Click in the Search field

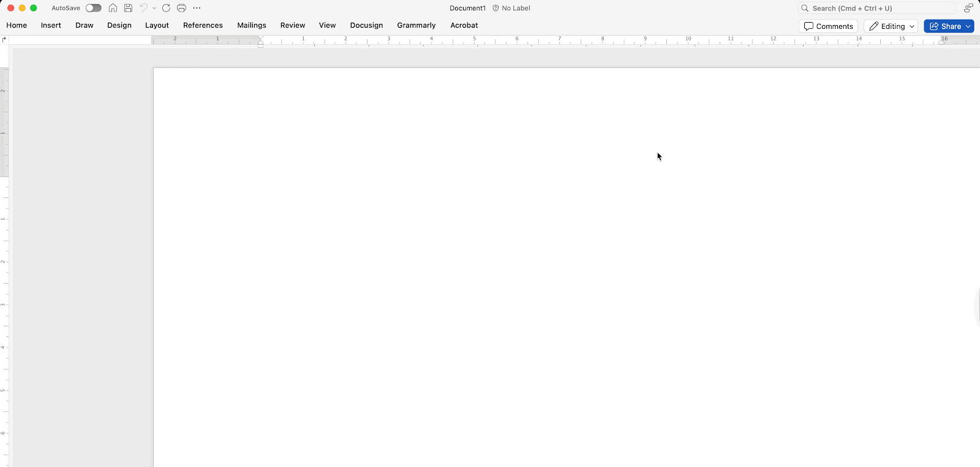point(879,8)
